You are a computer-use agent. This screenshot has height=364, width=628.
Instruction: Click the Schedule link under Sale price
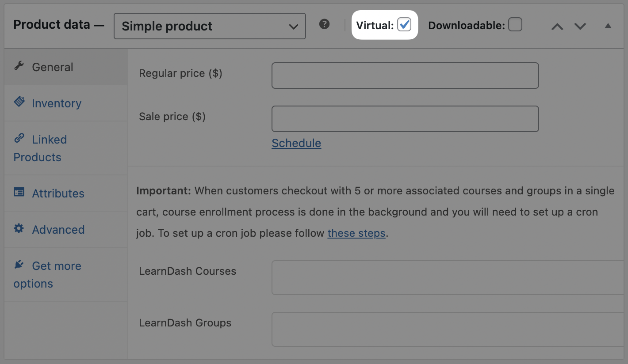point(296,143)
